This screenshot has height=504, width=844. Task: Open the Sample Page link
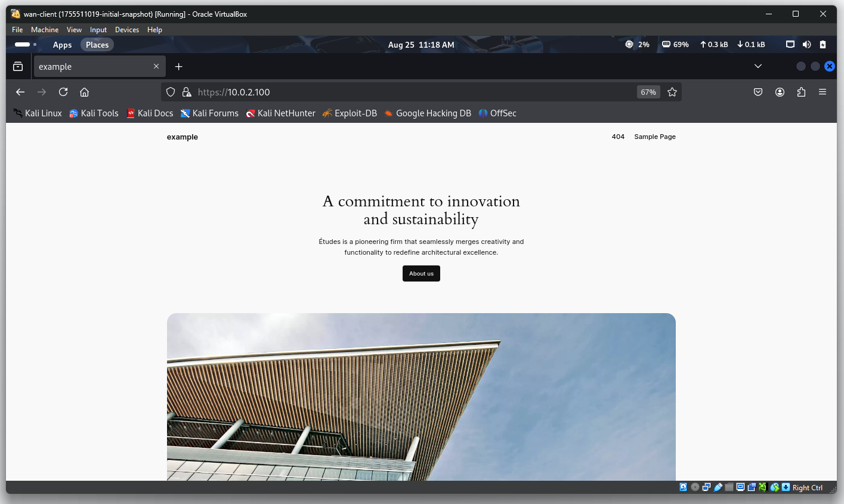point(654,137)
